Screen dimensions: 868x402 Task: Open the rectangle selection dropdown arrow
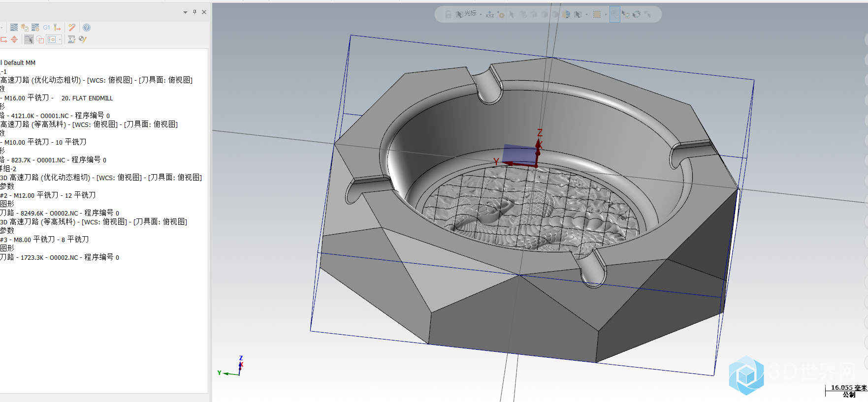tap(606, 14)
